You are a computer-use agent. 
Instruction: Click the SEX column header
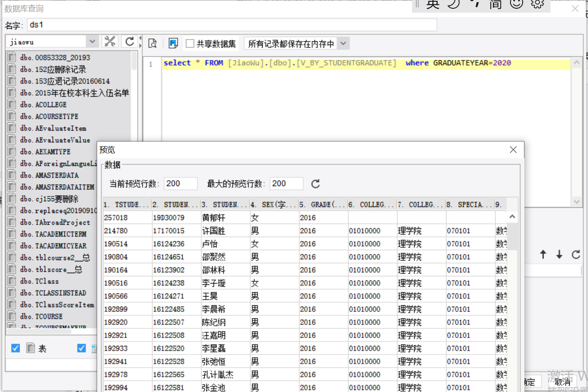(274, 204)
